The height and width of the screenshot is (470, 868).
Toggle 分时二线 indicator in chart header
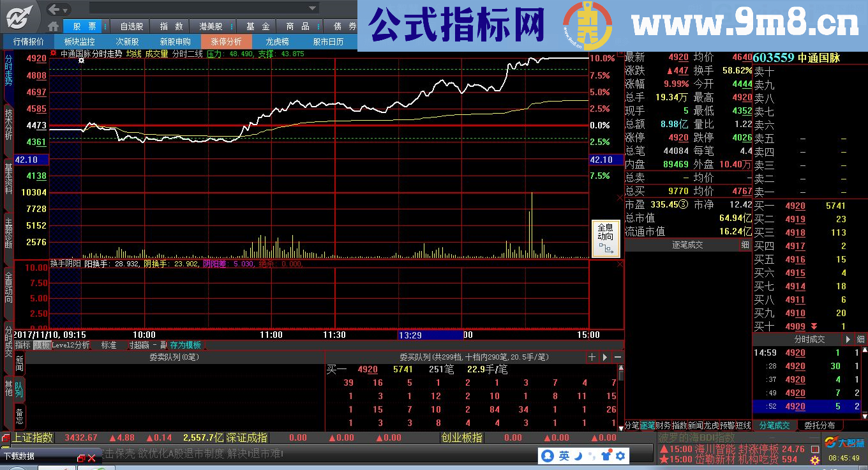click(188, 54)
